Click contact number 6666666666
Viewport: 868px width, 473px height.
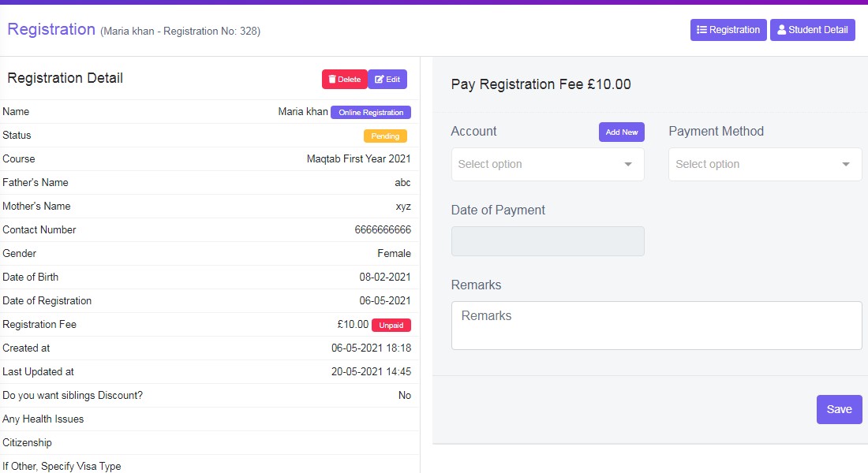pos(383,229)
